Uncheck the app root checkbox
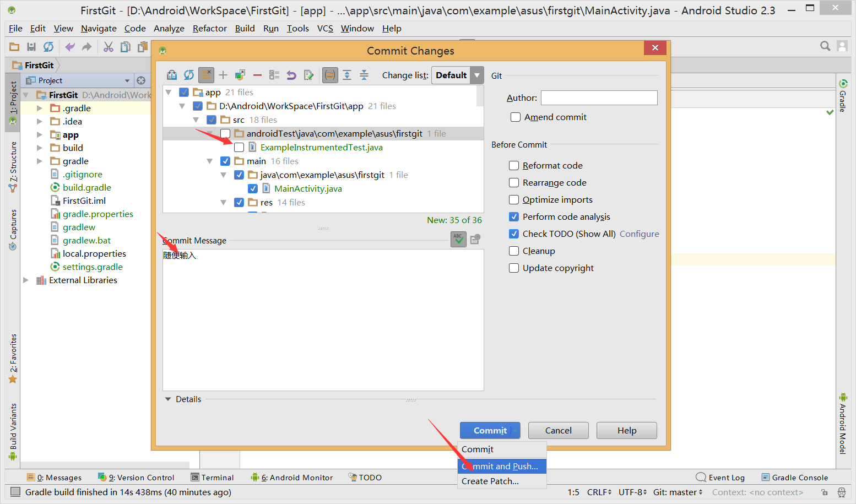The width and height of the screenshot is (856, 504). click(x=184, y=93)
